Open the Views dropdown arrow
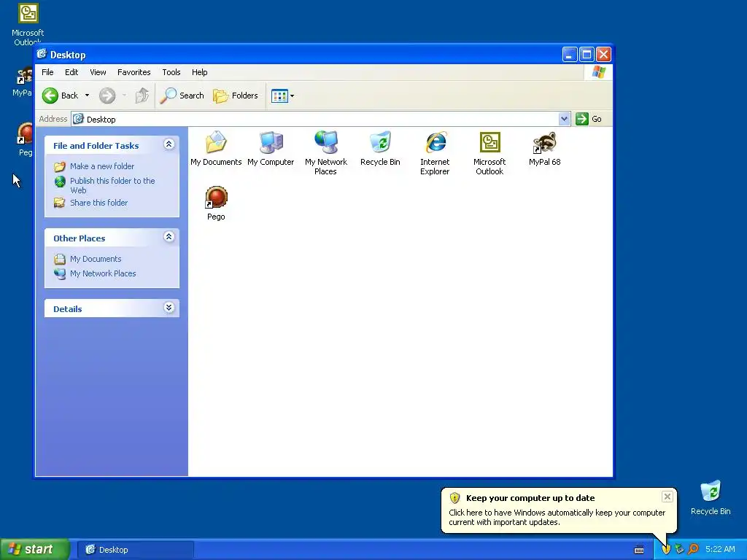Image resolution: width=747 pixels, height=560 pixels. 292,96
